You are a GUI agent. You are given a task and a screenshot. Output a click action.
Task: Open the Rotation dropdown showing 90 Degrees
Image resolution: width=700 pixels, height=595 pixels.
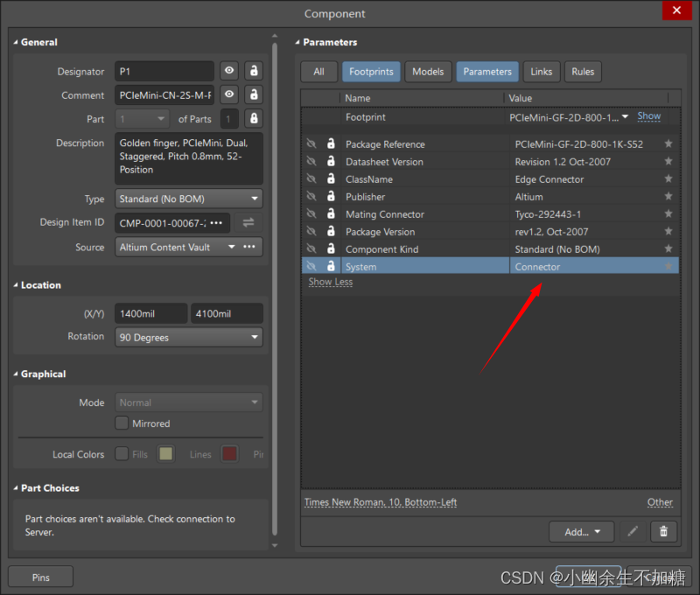point(189,337)
